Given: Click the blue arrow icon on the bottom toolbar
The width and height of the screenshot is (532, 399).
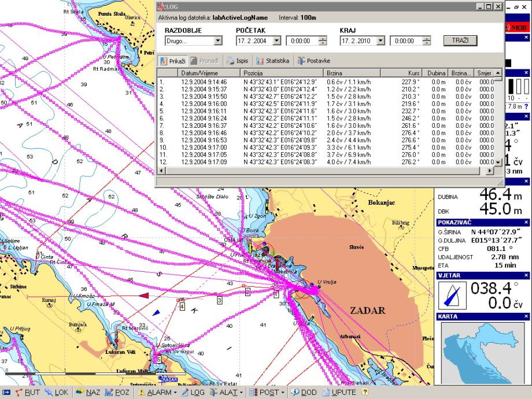Looking at the screenshot, I should click(6, 393).
